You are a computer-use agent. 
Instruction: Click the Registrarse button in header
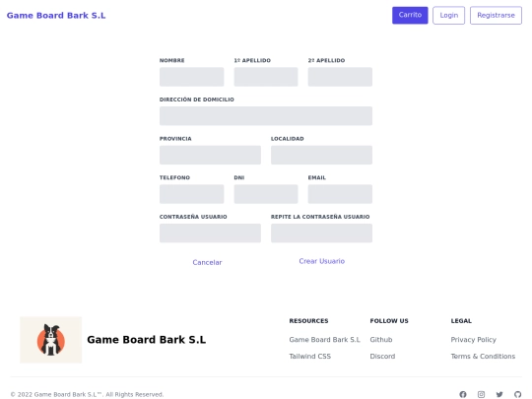coord(496,15)
